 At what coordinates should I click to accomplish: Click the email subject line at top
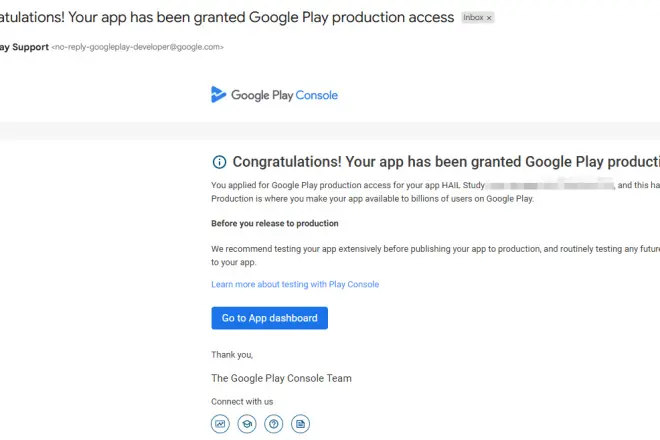(x=227, y=17)
